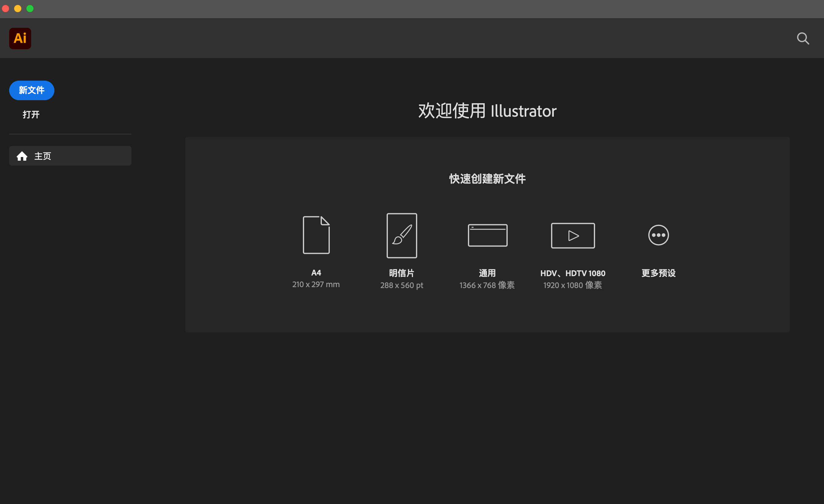Click the 欢迎使用 Illustrator title
This screenshot has height=504, width=824.
tap(487, 111)
